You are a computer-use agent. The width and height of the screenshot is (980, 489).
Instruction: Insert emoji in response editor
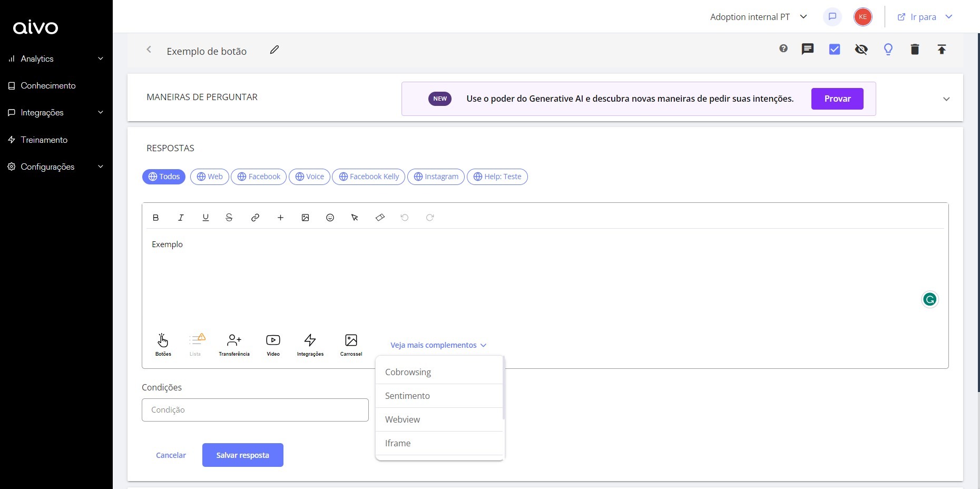pos(330,218)
